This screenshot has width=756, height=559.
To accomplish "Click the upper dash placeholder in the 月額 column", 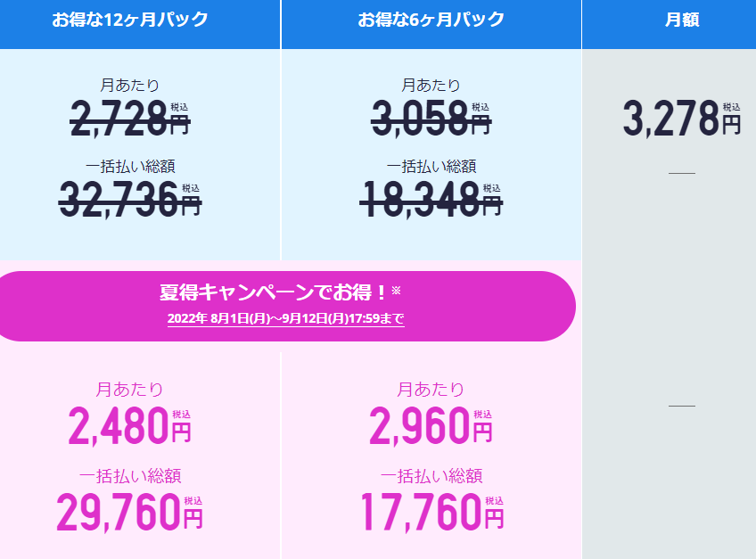I will pyautogui.click(x=682, y=173).
